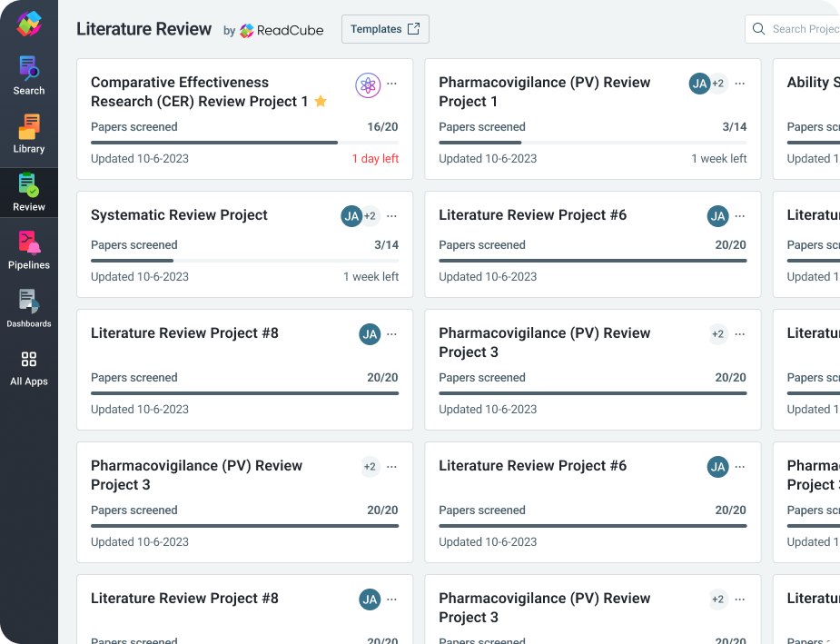Open the Library app icon
840x644 pixels.
click(29, 133)
